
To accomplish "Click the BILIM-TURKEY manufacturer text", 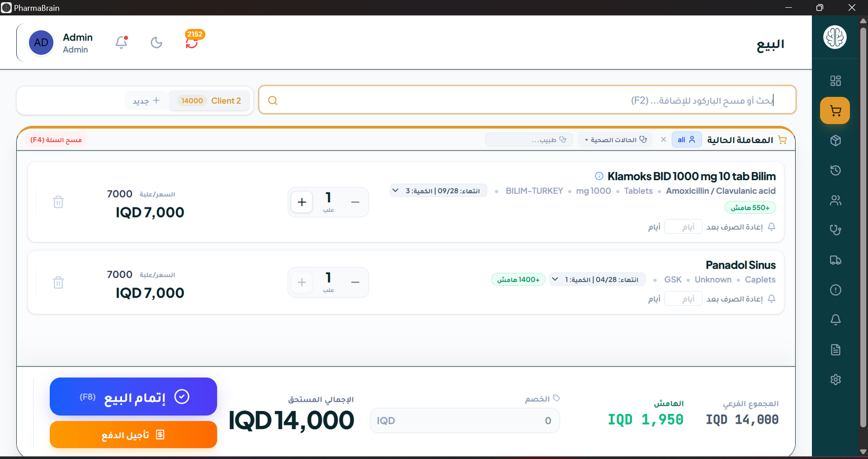I will [534, 190].
